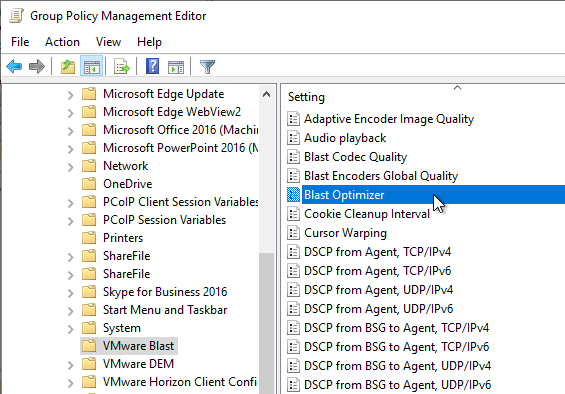Click the Back arrow toolbar icon

tap(14, 67)
